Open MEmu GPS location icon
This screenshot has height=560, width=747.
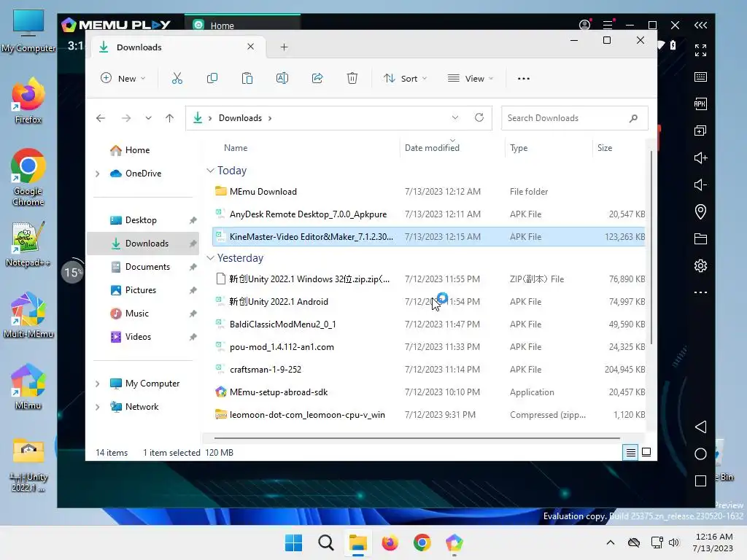coord(700,212)
